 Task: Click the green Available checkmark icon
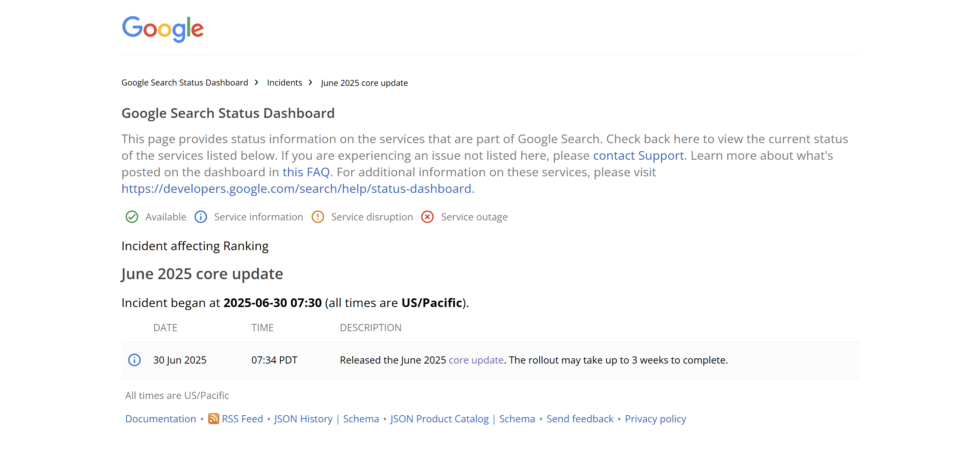click(132, 217)
